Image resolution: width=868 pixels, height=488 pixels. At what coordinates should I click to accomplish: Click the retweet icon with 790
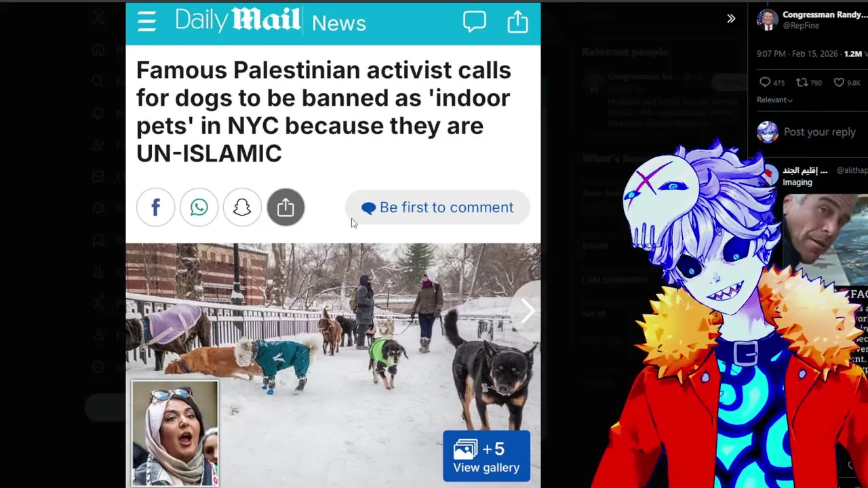(802, 83)
